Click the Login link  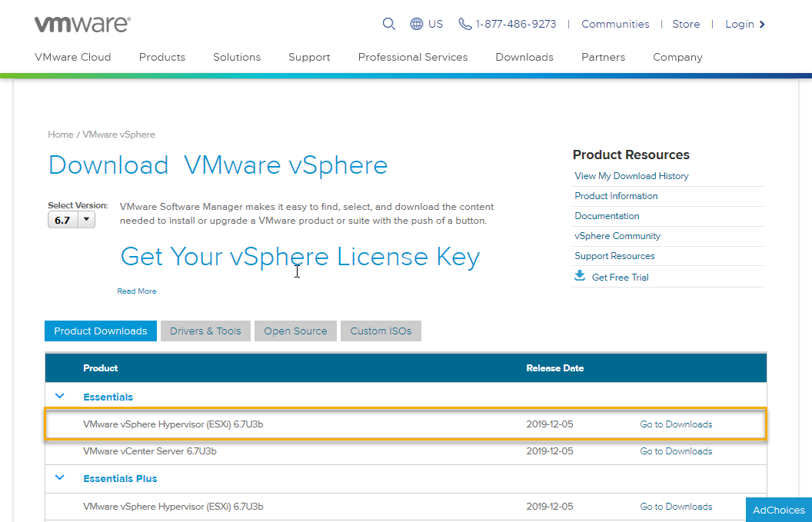[x=740, y=24]
